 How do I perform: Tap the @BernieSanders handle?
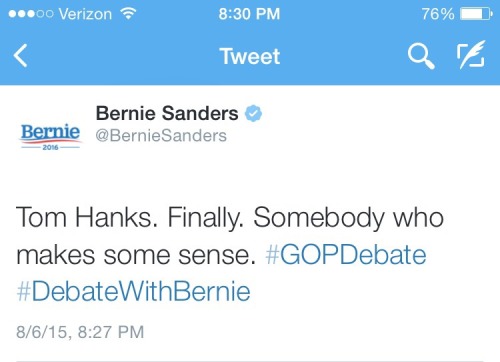[161, 136]
